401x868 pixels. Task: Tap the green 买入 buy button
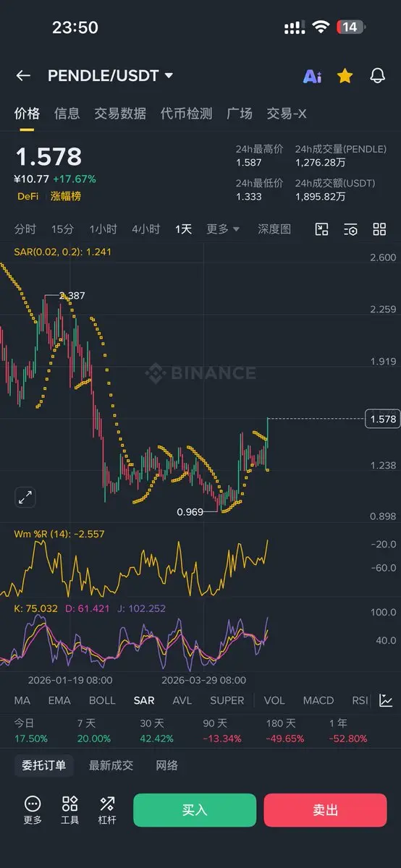pyautogui.click(x=195, y=810)
